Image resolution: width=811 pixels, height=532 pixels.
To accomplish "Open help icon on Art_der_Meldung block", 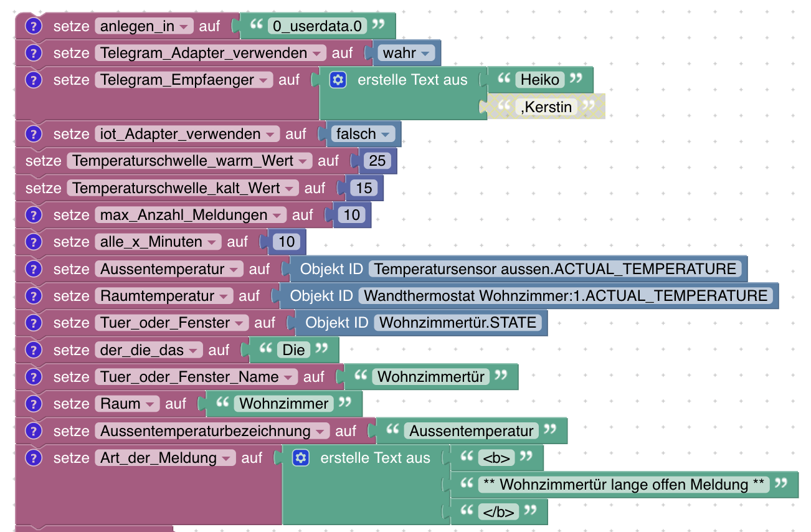I will pos(34,458).
